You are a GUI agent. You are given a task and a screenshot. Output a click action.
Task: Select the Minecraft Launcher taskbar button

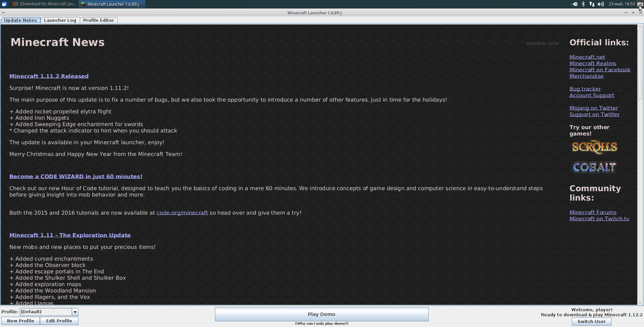[x=112, y=4]
